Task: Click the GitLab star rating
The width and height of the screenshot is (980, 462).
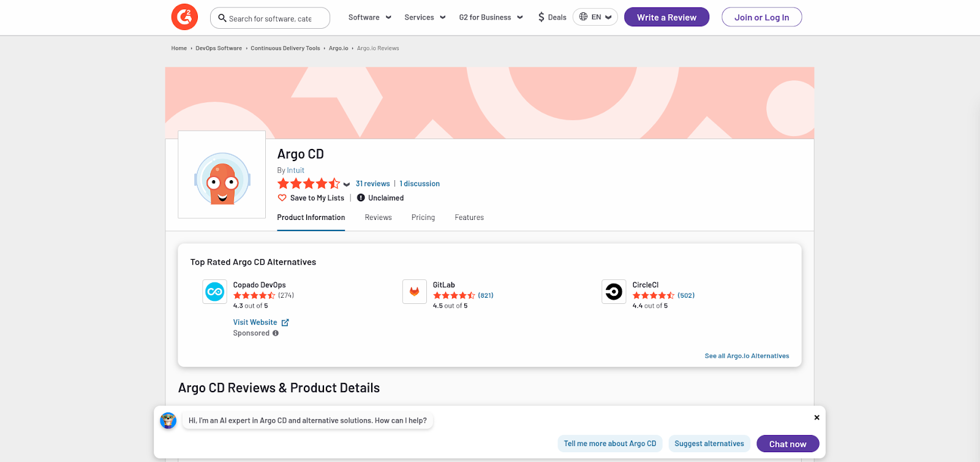Action: click(x=454, y=295)
